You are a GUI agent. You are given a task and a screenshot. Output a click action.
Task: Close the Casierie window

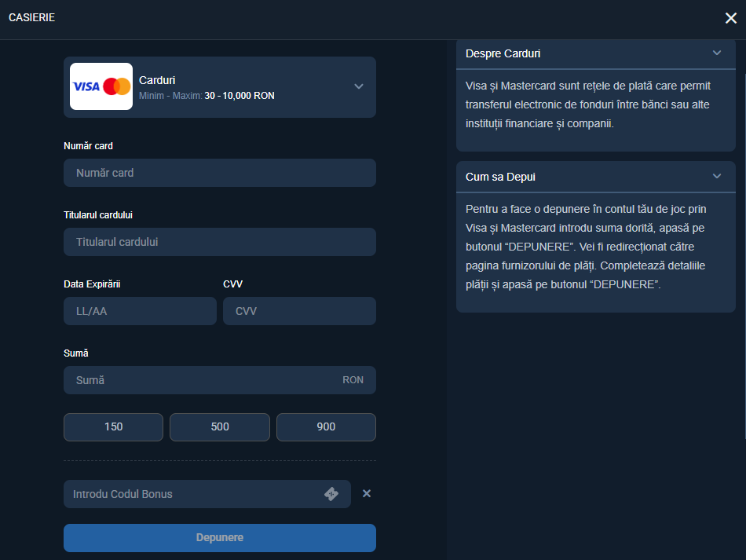[x=730, y=17]
